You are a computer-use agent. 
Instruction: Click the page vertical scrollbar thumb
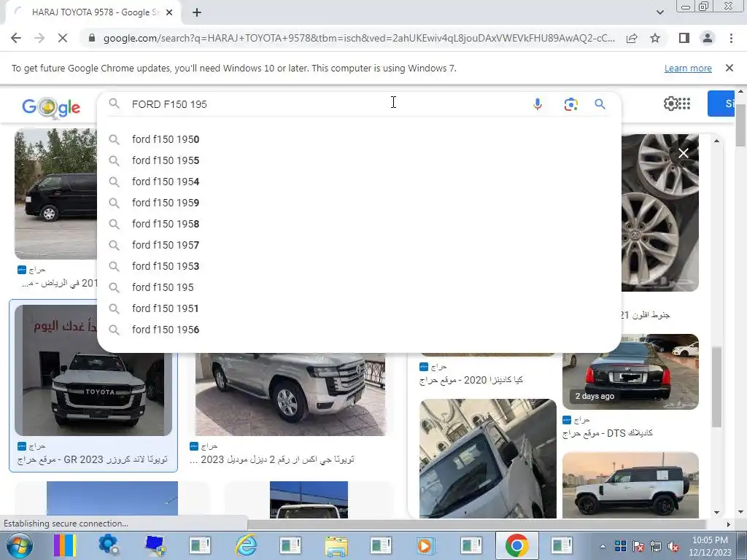[741, 125]
